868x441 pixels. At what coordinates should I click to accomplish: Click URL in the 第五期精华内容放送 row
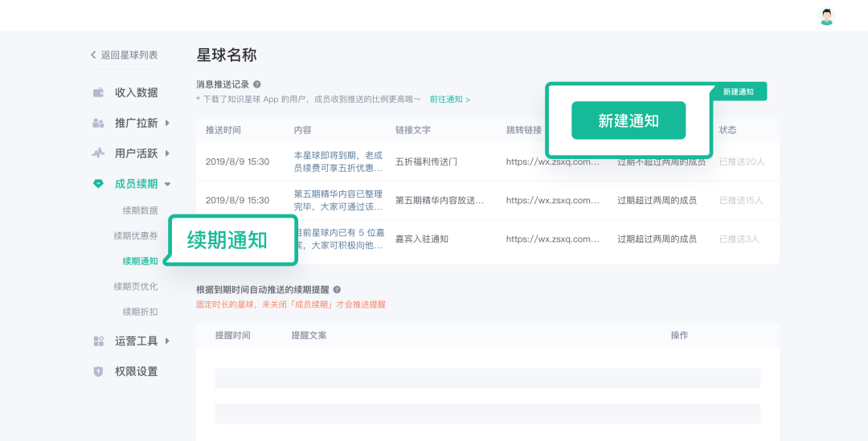(x=552, y=200)
